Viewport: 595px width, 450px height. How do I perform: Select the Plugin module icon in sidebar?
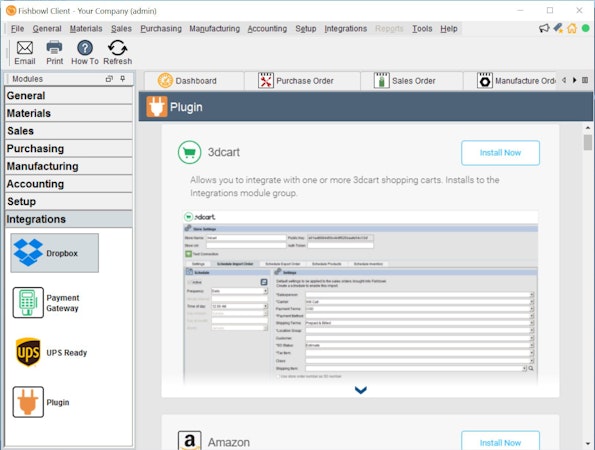[x=28, y=402]
